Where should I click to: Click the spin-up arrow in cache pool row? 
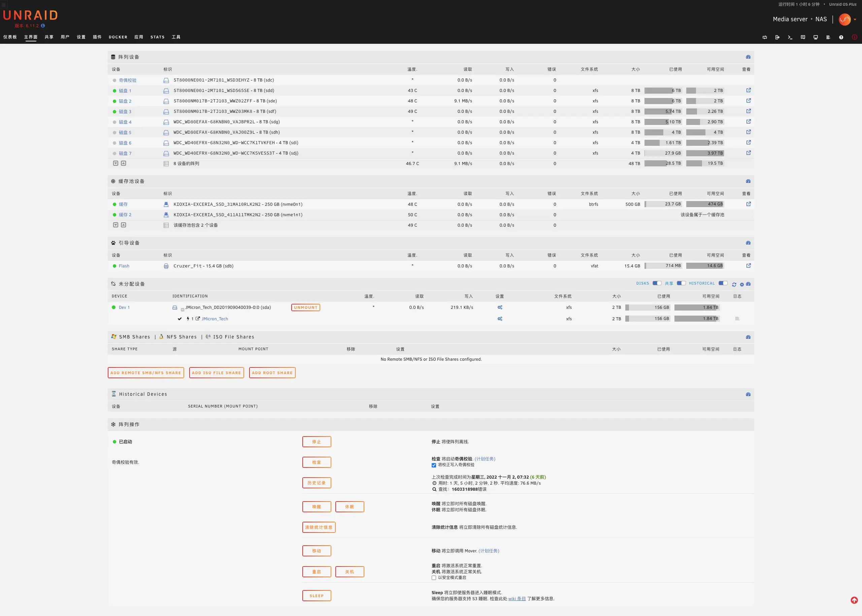[x=124, y=225]
